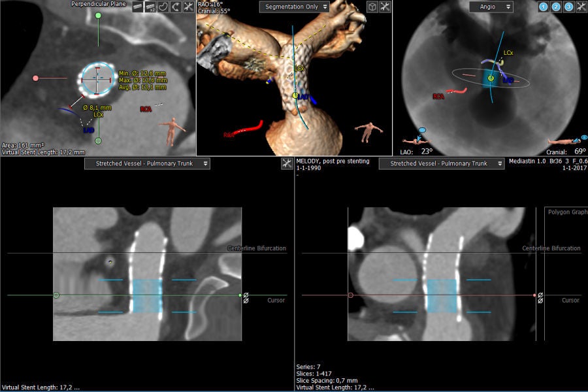Click the top green crosshair handle
The image size is (588, 392).
coord(98,16)
